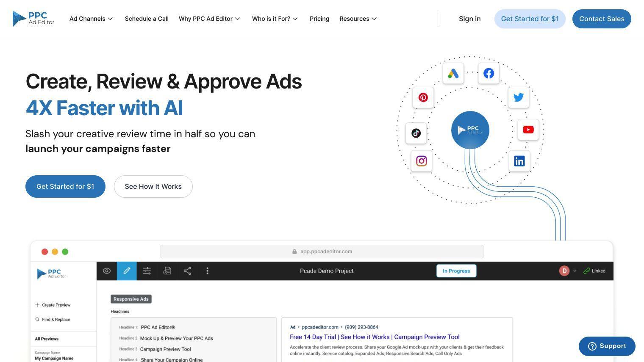Open the Pricing nav link
This screenshot has width=644, height=362.
319,19
